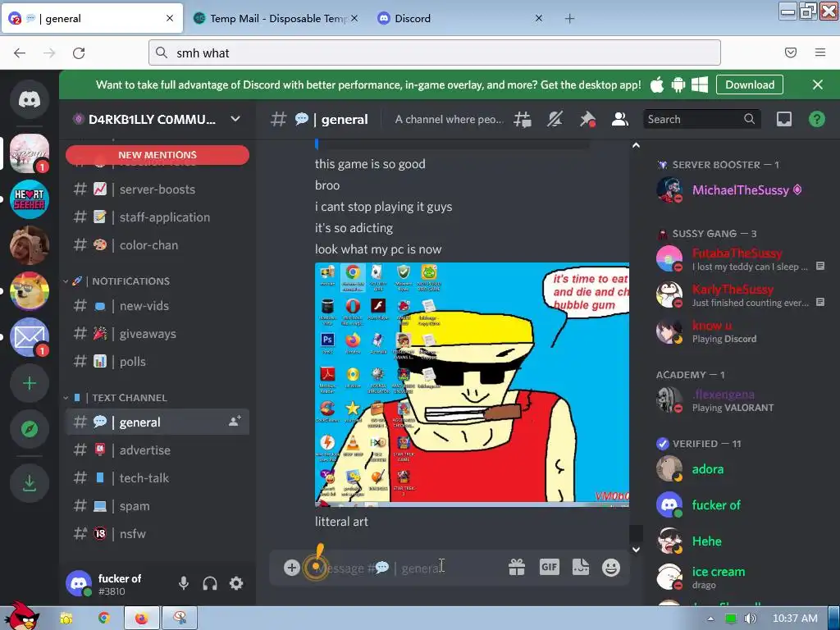840x630 pixels.
Task: Open download apps icon in server bar
Action: [x=30, y=483]
